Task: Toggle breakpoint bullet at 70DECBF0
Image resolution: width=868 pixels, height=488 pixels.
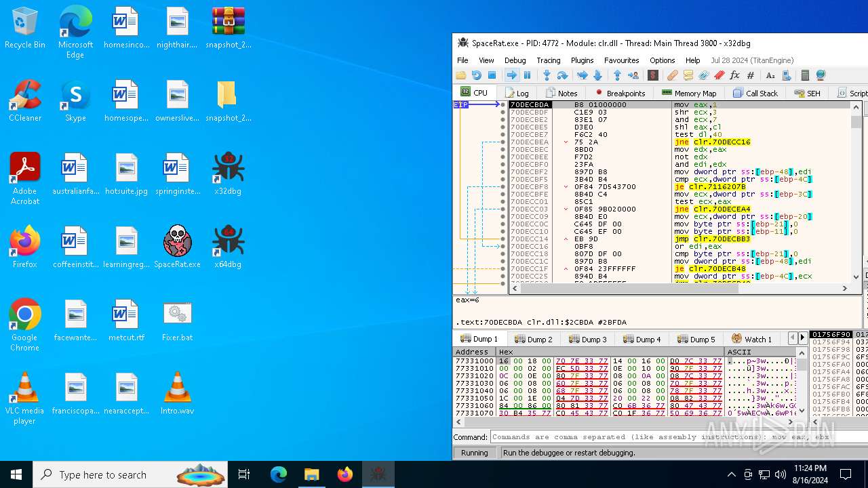Action: [502, 165]
